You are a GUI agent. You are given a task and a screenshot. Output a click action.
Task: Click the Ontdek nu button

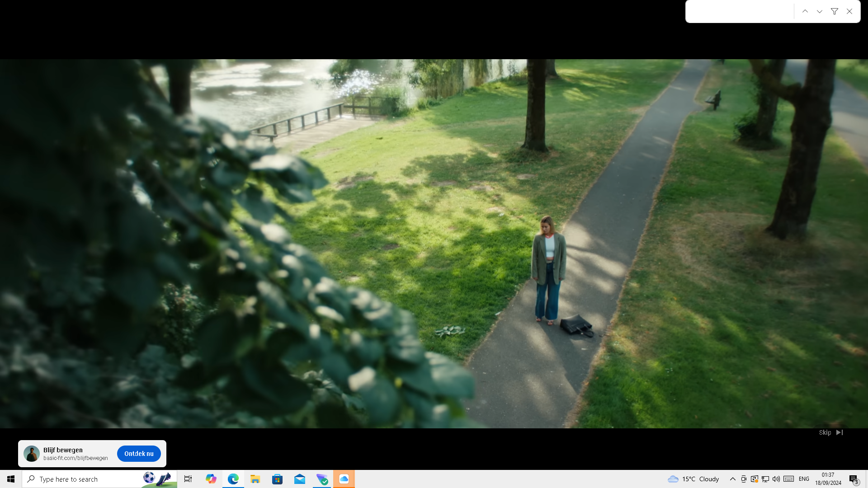[139, 454]
